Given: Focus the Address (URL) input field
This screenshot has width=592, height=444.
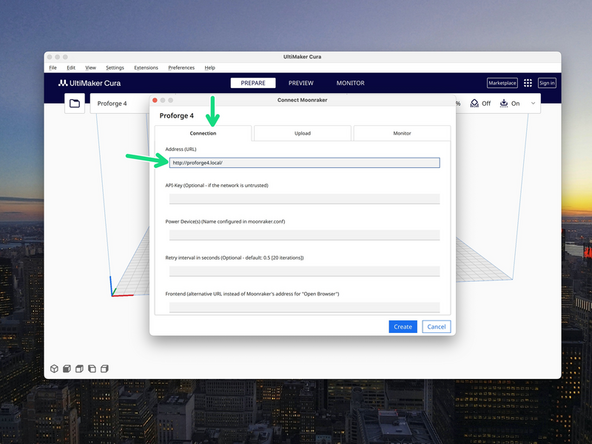Looking at the screenshot, I should [x=304, y=163].
